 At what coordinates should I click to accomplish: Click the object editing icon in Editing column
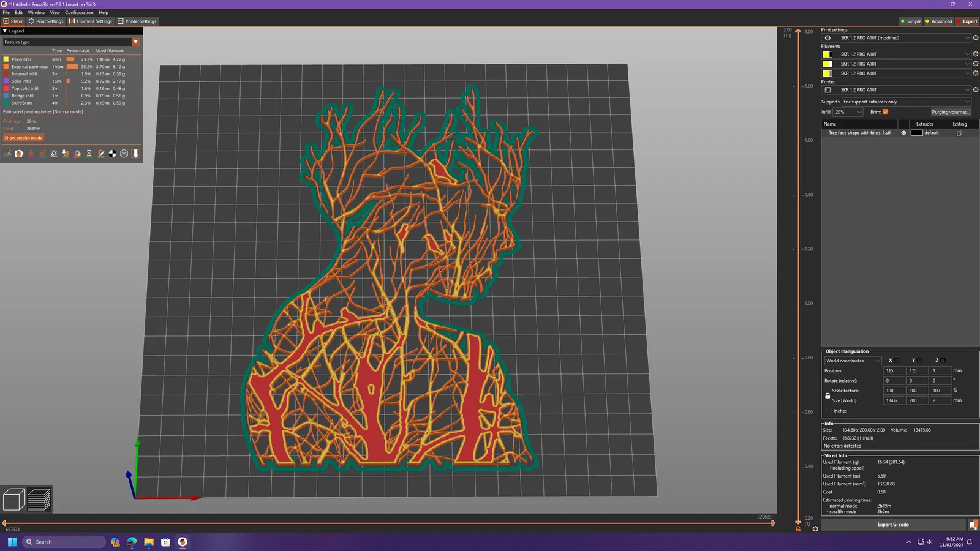coord(959,133)
